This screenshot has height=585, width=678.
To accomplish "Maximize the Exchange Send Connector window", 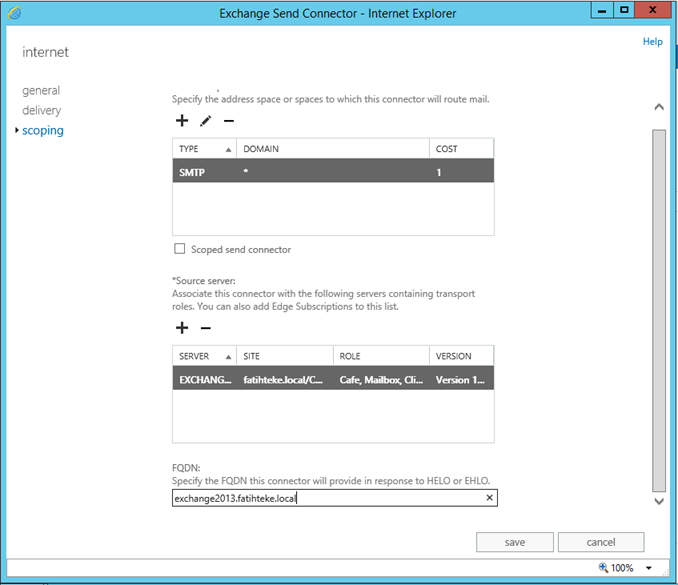I will [624, 10].
